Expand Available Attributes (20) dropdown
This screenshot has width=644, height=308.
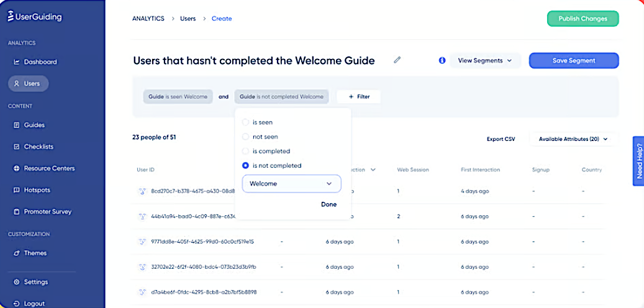[x=573, y=139]
